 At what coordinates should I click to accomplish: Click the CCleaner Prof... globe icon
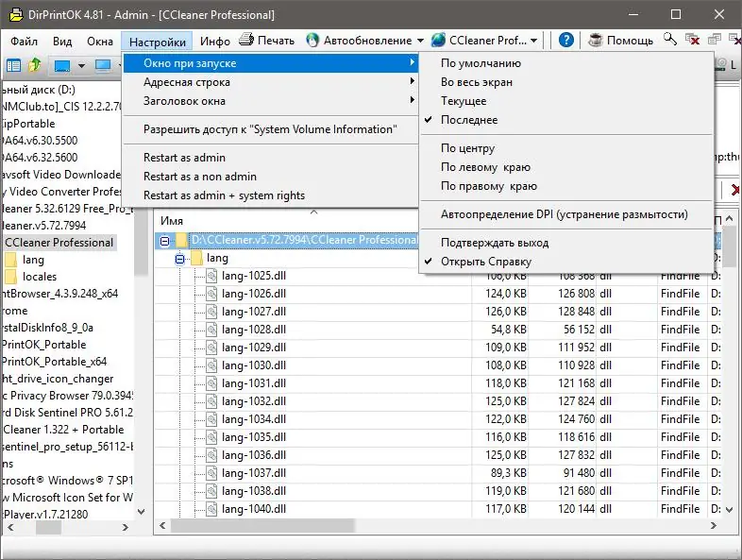[x=438, y=41]
